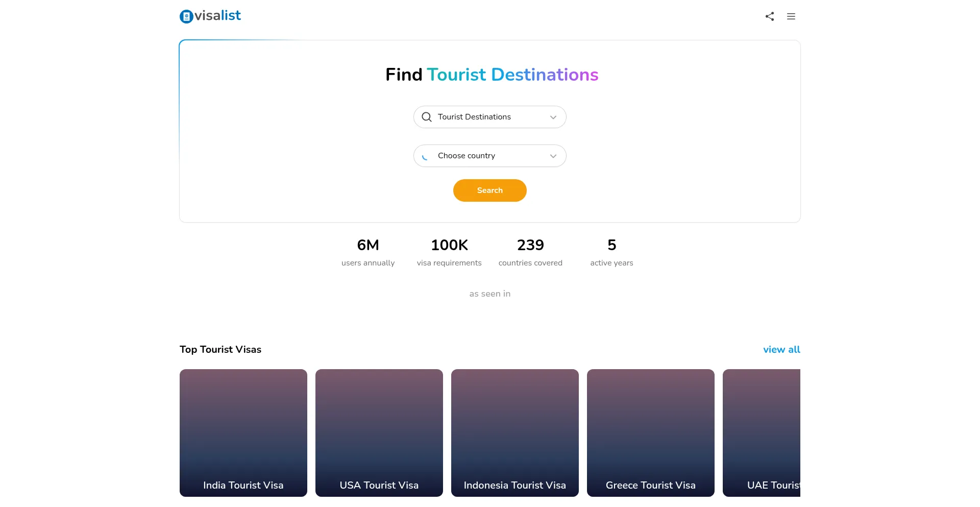
Task: Choose the Greece Tourist Visa card
Action: 651,432
